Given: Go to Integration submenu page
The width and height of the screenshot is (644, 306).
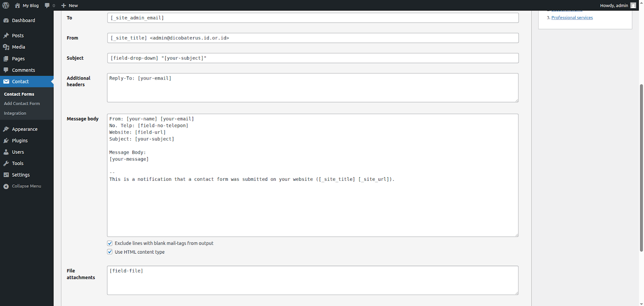Looking at the screenshot, I should (x=15, y=113).
